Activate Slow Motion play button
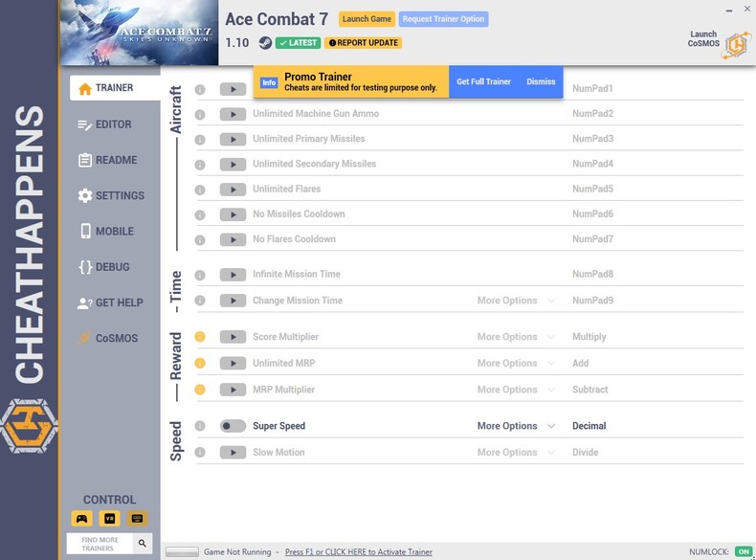 click(233, 453)
